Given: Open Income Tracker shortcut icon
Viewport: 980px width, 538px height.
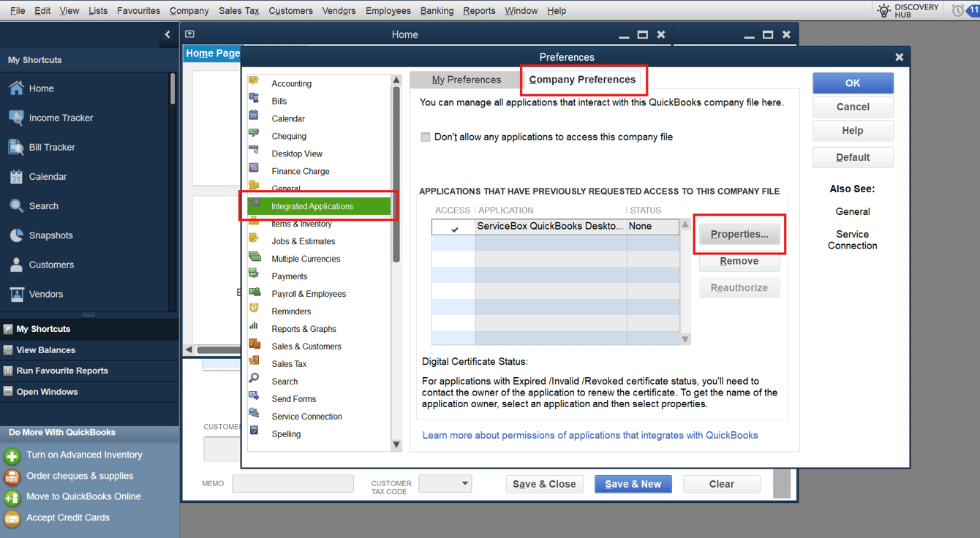Looking at the screenshot, I should click(x=16, y=118).
